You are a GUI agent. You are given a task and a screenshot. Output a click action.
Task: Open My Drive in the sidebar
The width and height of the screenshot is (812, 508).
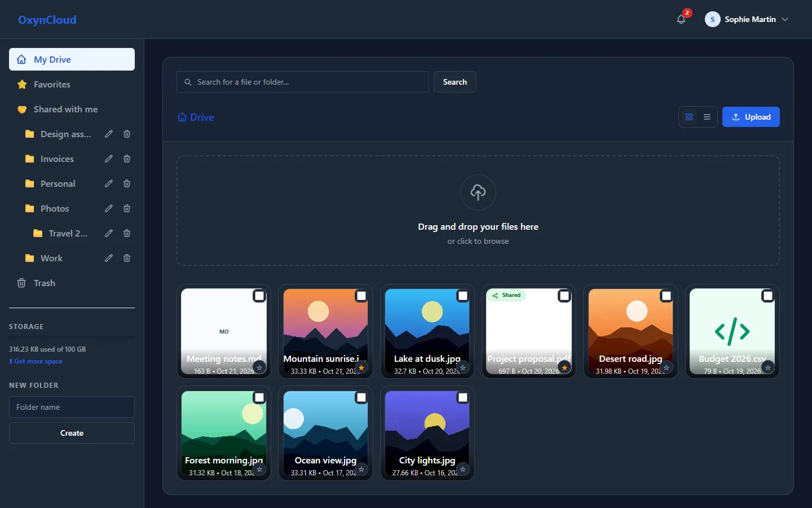coord(72,59)
